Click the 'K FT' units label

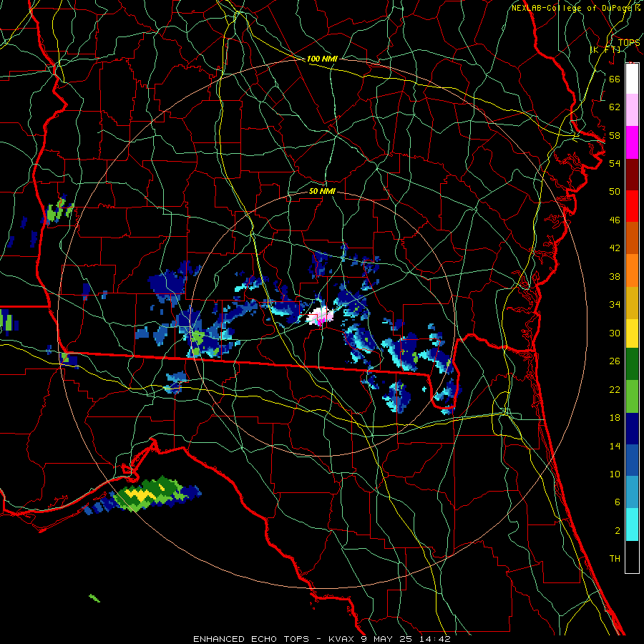(x=605, y=49)
